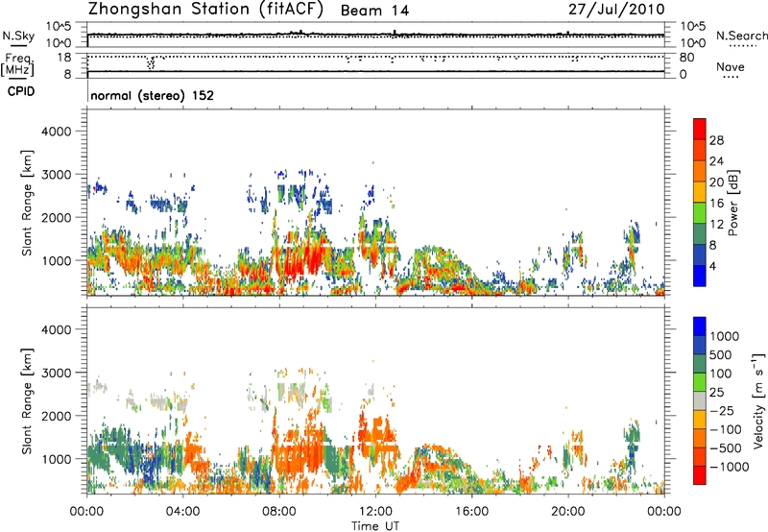
Task: Click the date "27/Jul/2010"
Action: [x=616, y=10]
